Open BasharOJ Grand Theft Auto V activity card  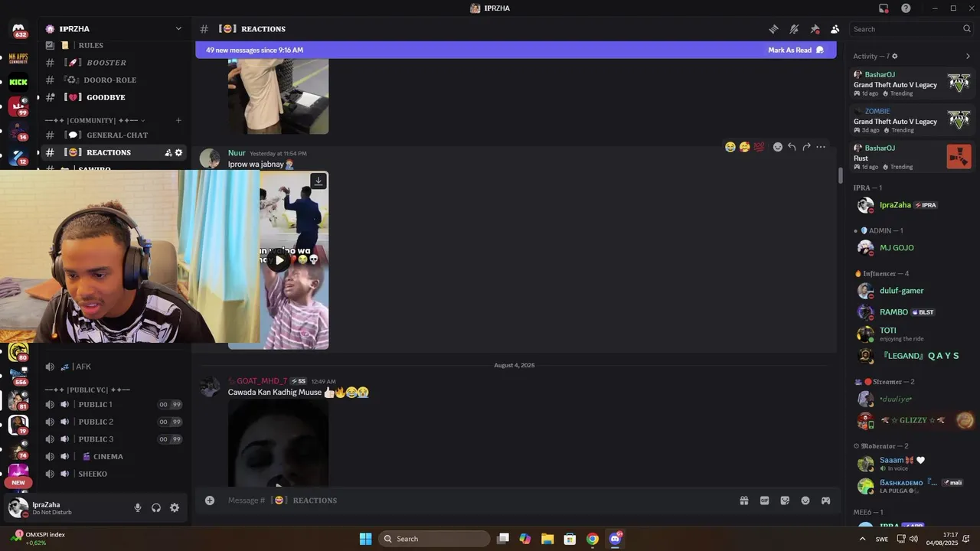[912, 83]
